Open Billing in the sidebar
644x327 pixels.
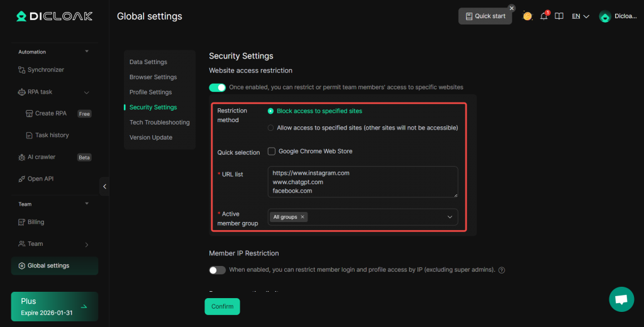[x=36, y=222]
